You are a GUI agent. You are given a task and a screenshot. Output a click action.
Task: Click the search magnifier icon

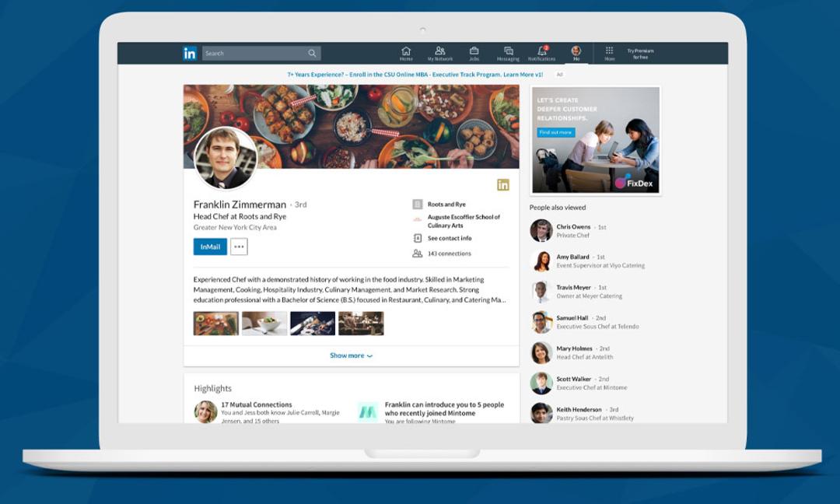312,53
